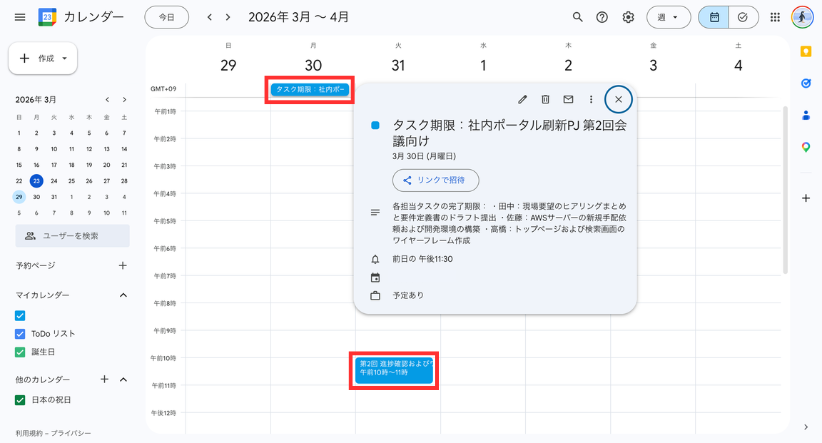The height and width of the screenshot is (443, 822).
Task: Open the 第2回 進捗確認 event on Tuesday
Action: [x=394, y=371]
